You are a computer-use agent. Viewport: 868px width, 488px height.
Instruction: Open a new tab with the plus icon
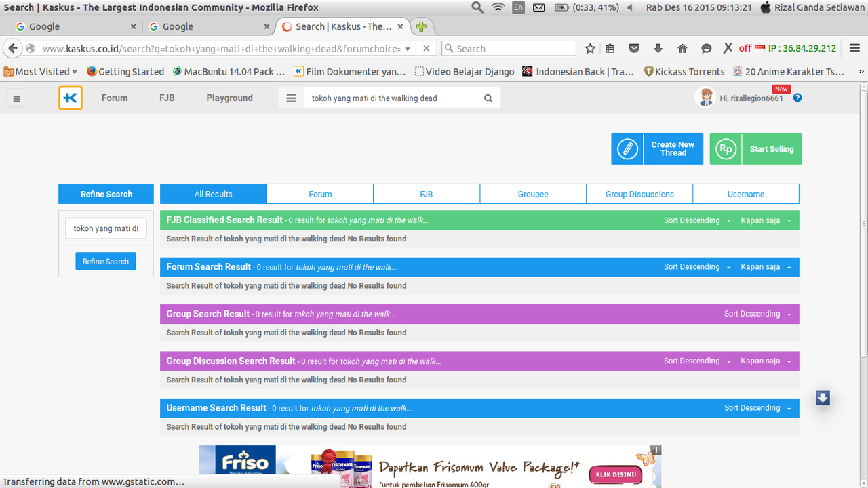[421, 26]
